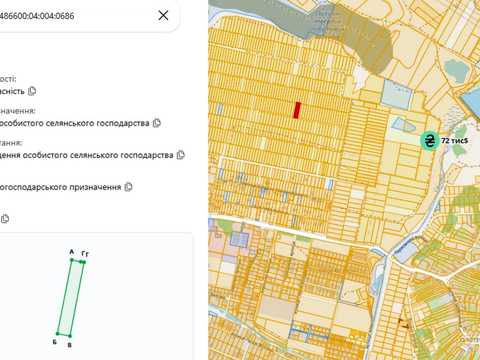Click the hryvnia price marker on the map
The image size is (480, 360).
(x=430, y=140)
